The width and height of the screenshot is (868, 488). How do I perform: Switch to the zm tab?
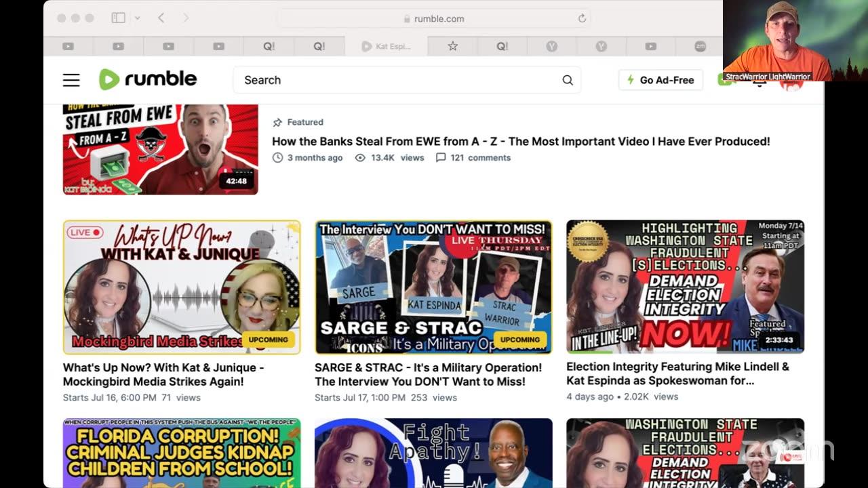pyautogui.click(x=700, y=46)
